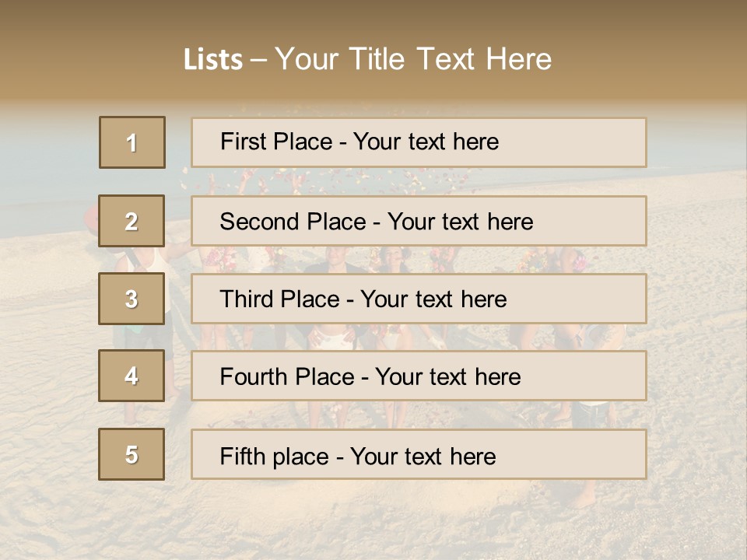Screen dimensions: 747x560
Task: Select the 'Your Title Text Here' title text
Action: coord(413,59)
